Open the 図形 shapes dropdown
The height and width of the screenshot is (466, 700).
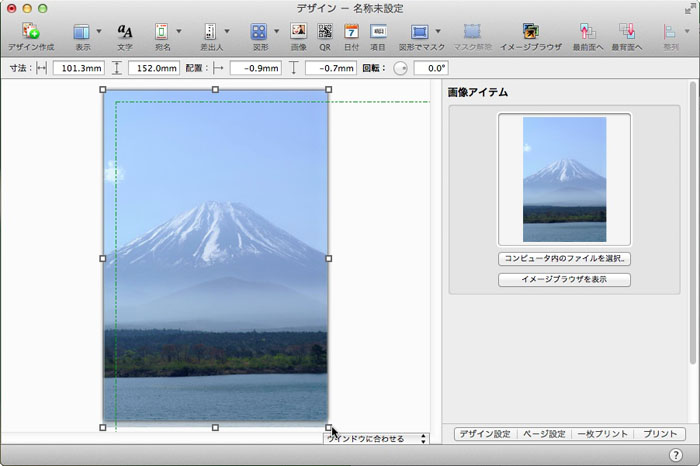[276, 32]
